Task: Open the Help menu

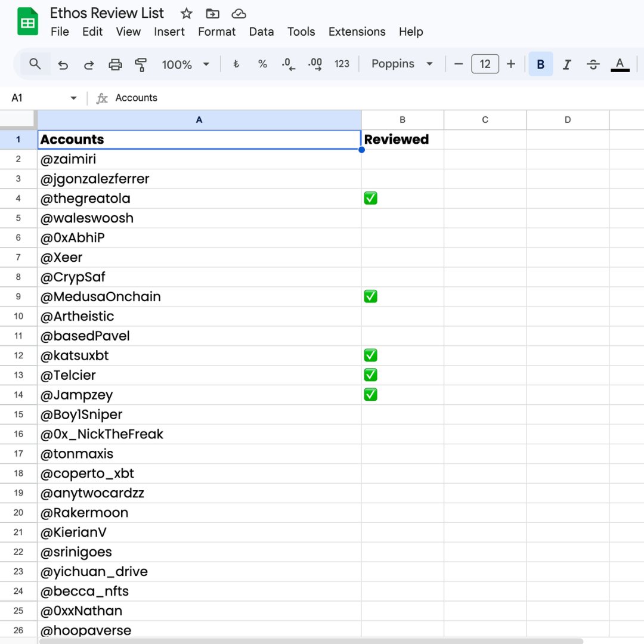Action: click(x=411, y=32)
